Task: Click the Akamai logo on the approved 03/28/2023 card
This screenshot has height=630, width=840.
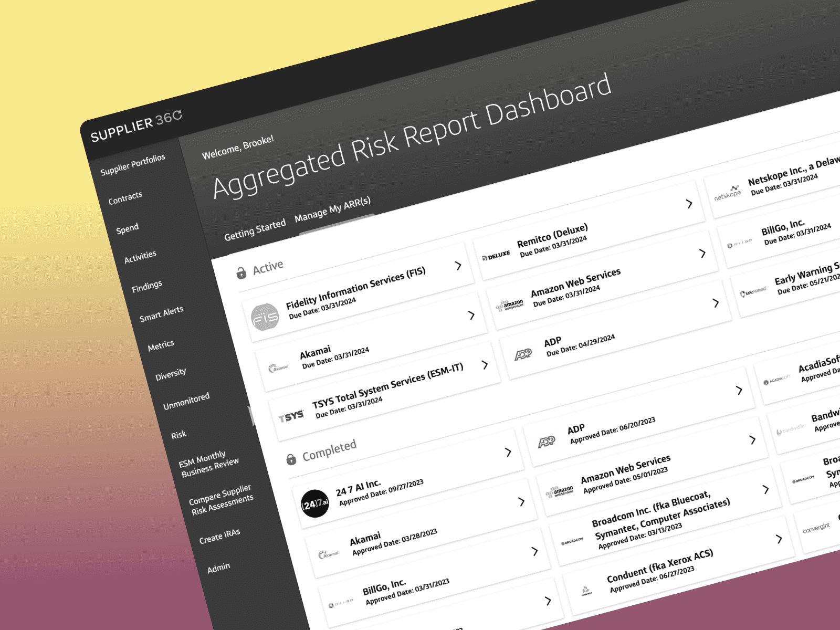Action: (329, 554)
